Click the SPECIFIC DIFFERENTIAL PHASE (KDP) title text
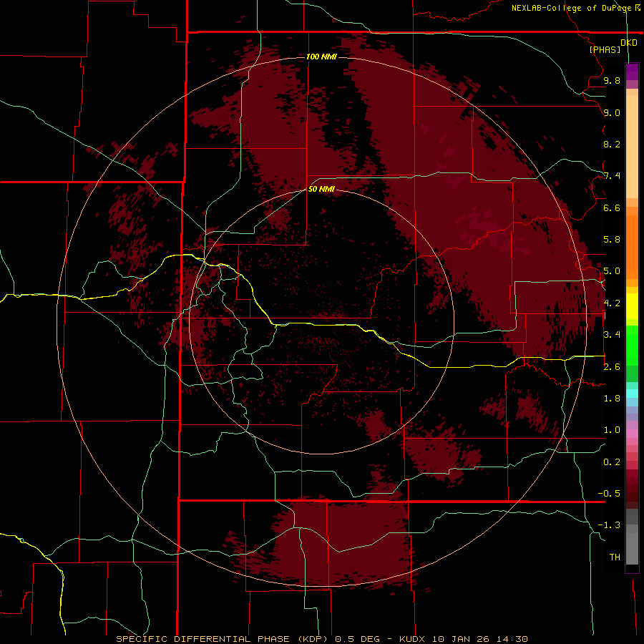The height and width of the screenshot is (644, 644). click(221, 639)
